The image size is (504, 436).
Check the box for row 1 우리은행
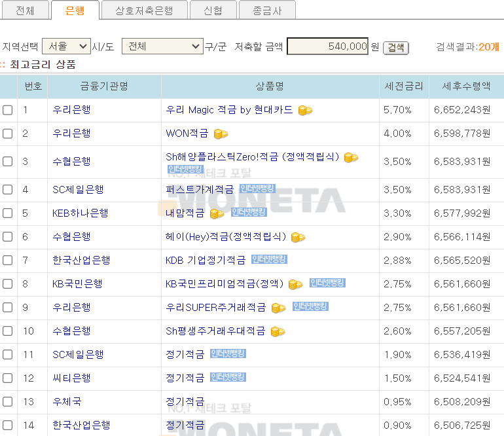tap(8, 110)
